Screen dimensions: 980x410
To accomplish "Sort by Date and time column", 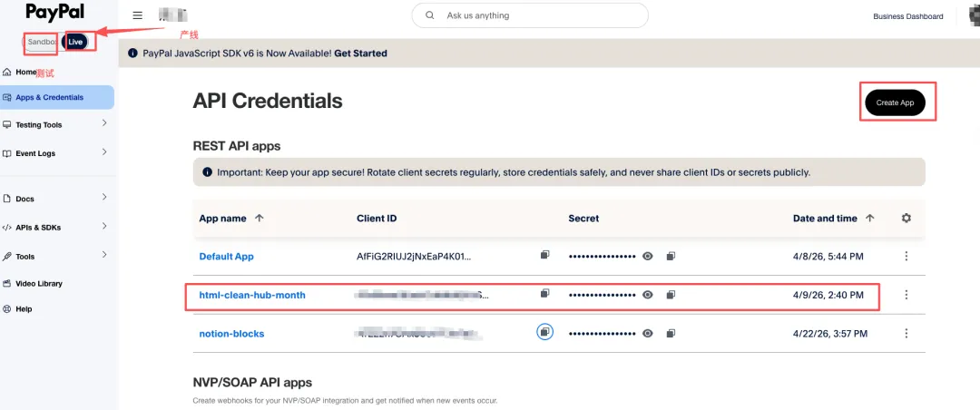I will [870, 218].
